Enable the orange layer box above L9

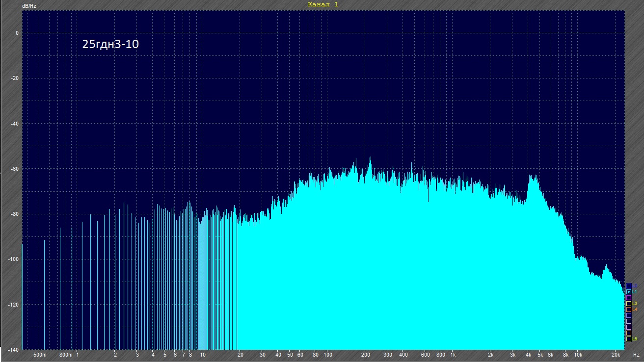click(628, 333)
